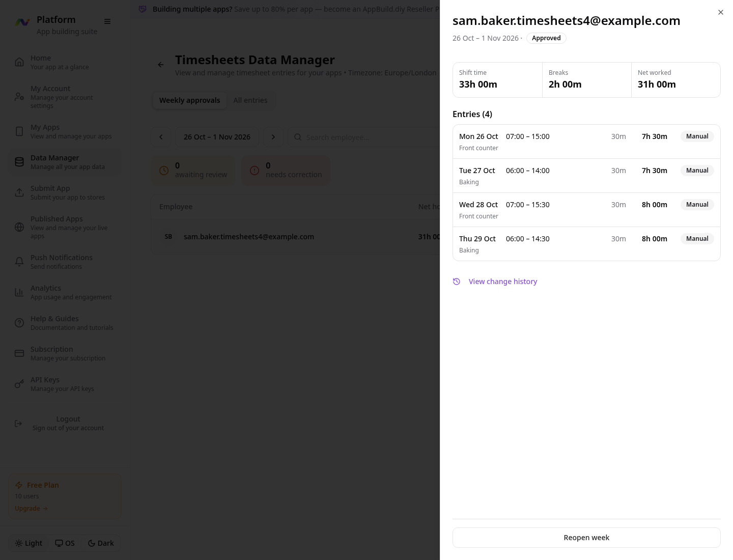Click the Net worked 31h 00m summary

click(x=675, y=80)
